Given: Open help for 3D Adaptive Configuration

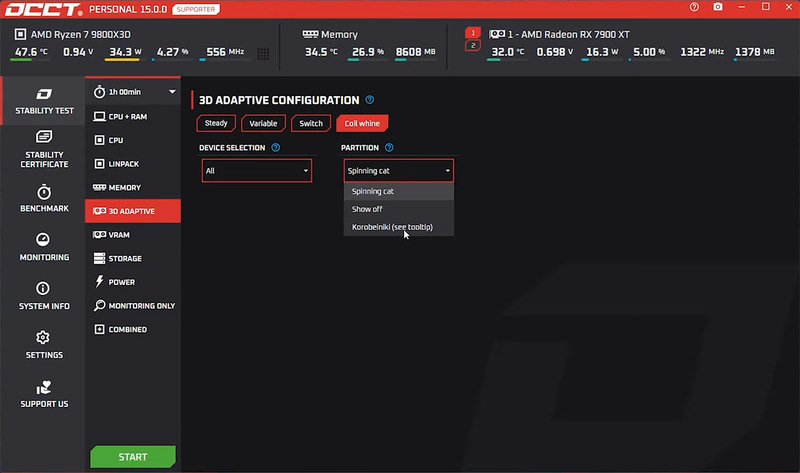Looking at the screenshot, I should point(370,100).
